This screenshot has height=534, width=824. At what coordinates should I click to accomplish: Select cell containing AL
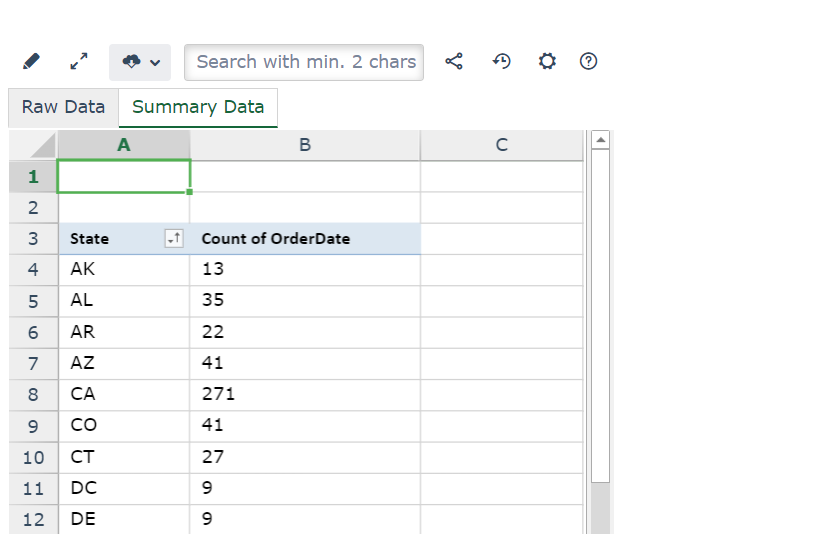123,301
